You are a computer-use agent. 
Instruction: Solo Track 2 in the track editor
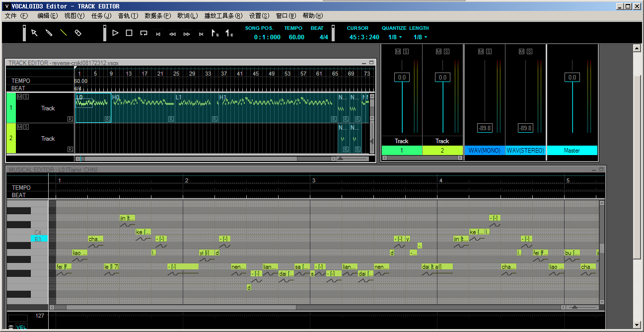[x=26, y=127]
